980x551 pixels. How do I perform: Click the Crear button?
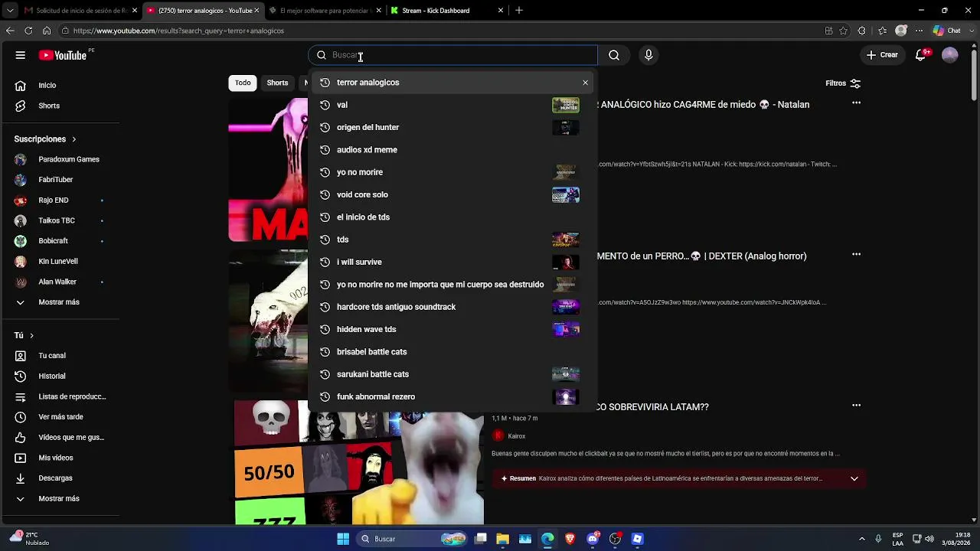point(882,55)
